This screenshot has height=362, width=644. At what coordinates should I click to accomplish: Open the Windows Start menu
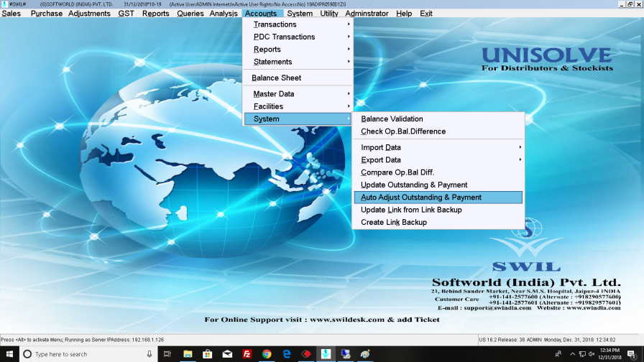coord(9,354)
